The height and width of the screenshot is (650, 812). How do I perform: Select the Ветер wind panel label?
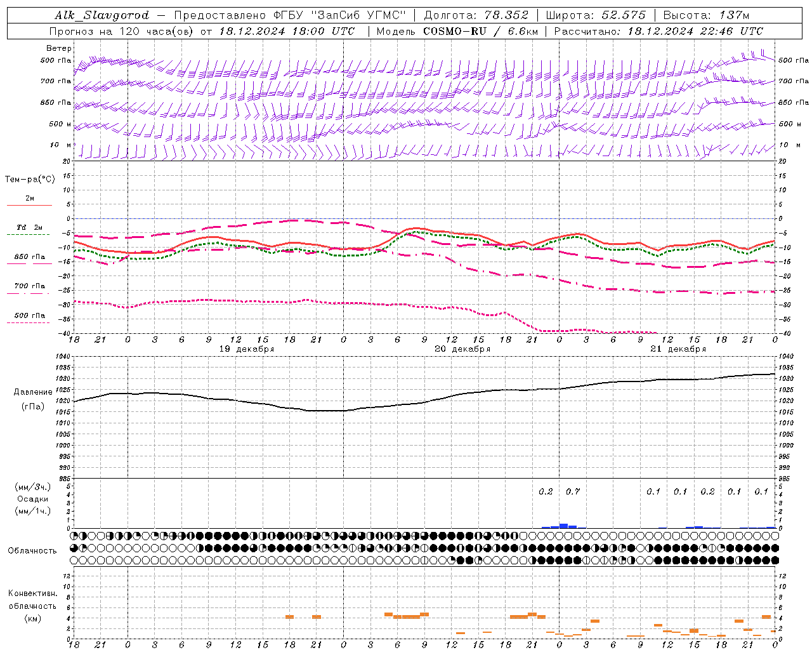[59, 48]
